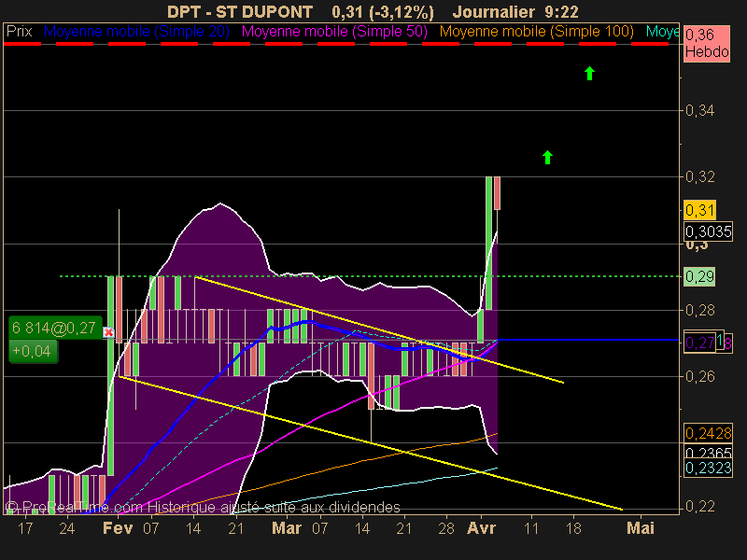This screenshot has width=747, height=560.
Task: Click the 24 date label on the axis
Action: tap(67, 528)
